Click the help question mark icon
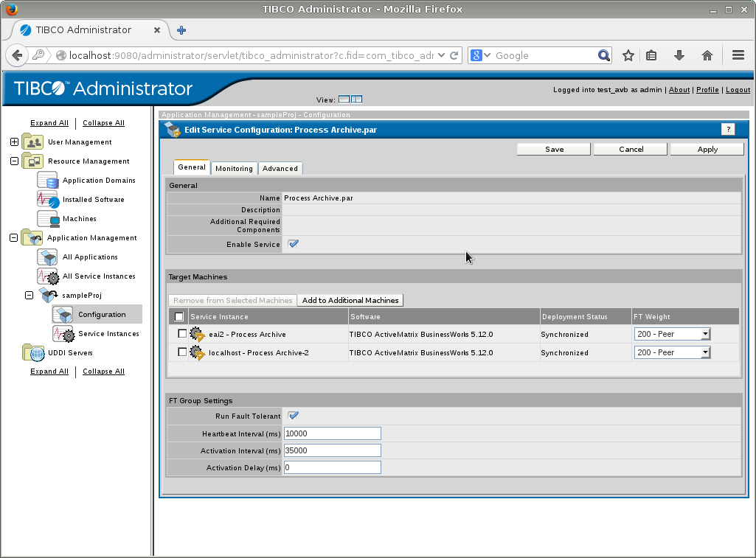Viewport: 756px width, 558px height. pos(728,129)
